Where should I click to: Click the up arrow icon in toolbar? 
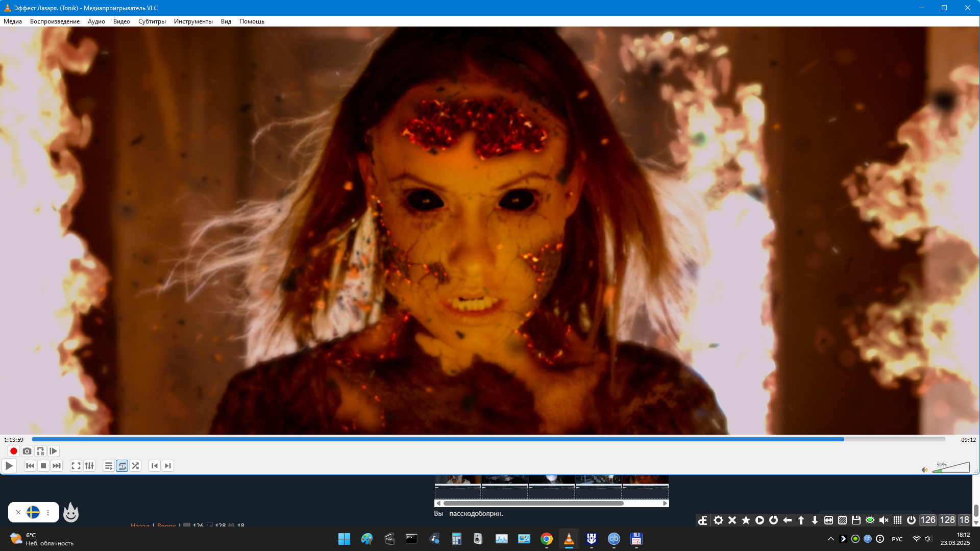801,520
